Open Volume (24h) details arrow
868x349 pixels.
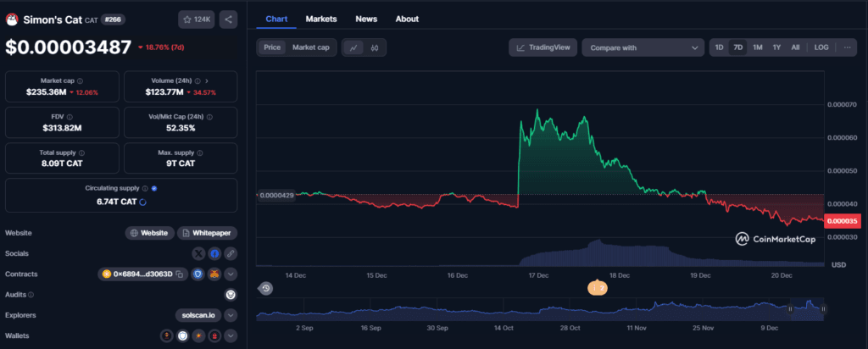[x=207, y=80]
